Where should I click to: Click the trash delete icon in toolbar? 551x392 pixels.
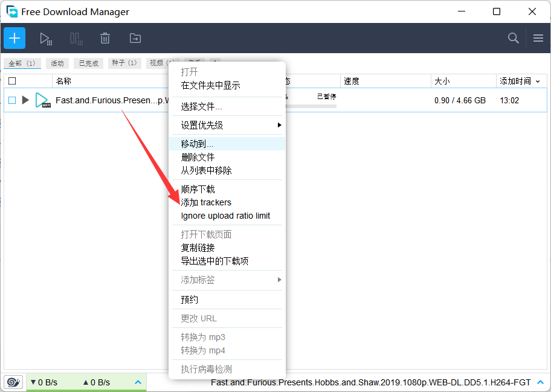click(105, 38)
